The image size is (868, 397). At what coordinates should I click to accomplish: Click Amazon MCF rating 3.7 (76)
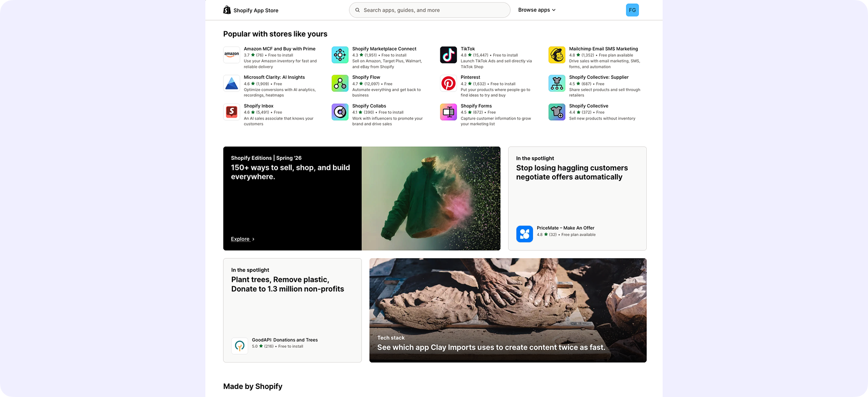[x=254, y=55]
